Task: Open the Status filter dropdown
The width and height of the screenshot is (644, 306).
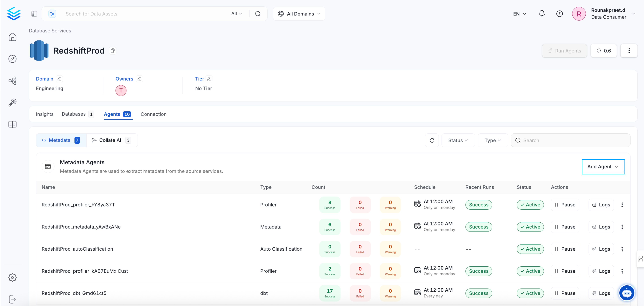Action: tap(458, 140)
